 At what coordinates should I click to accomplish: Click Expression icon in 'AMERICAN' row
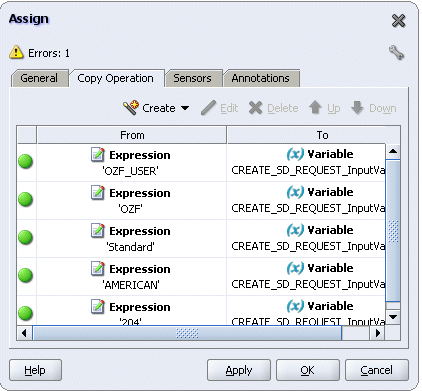click(x=98, y=268)
